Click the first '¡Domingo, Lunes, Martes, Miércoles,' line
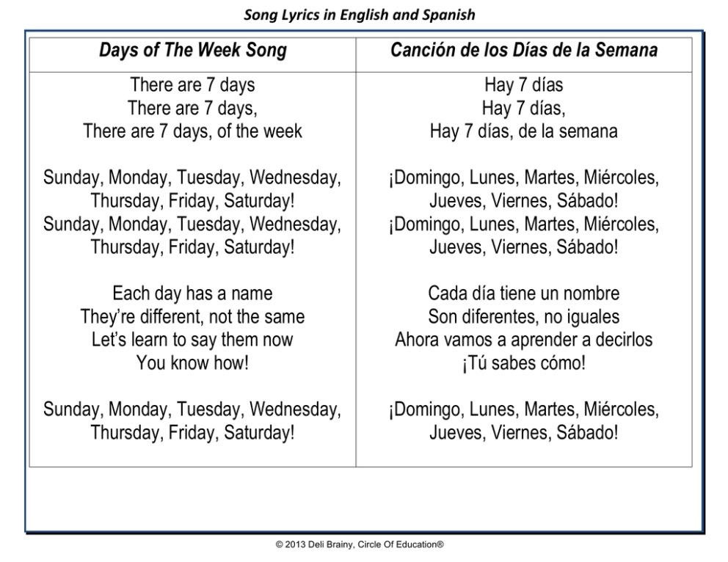728x562 pixels. tap(524, 178)
